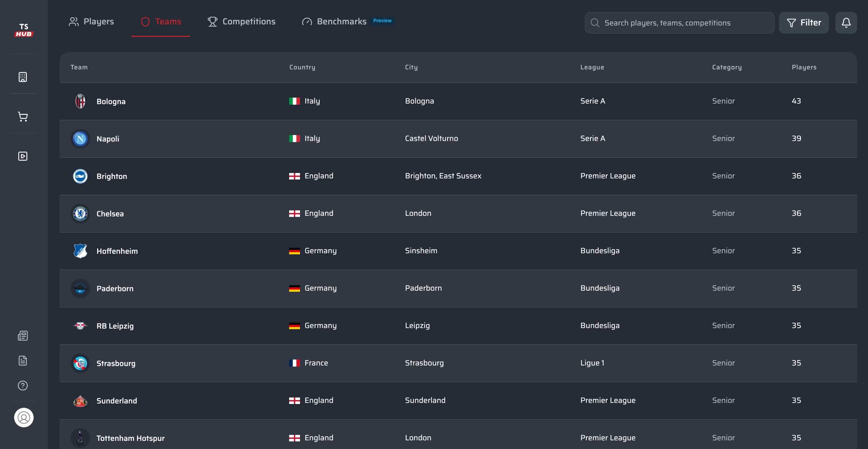868x449 pixels.
Task: Click the Ligue 1 league cell
Action: click(x=592, y=363)
